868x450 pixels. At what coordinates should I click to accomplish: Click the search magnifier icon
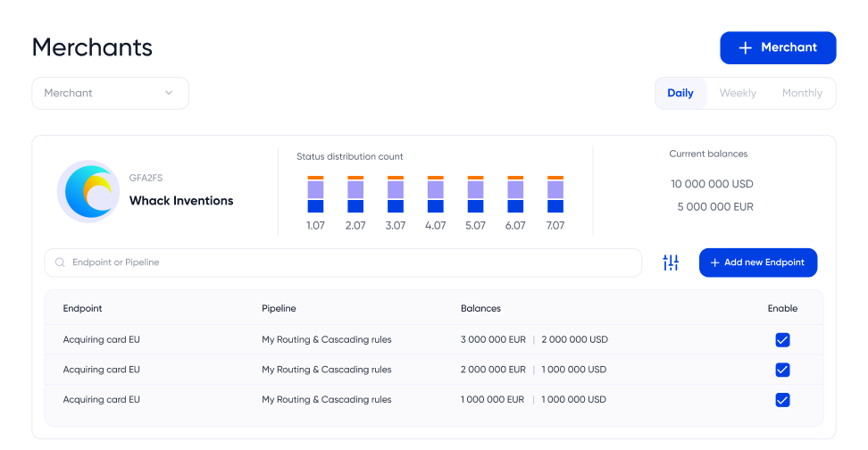click(60, 262)
